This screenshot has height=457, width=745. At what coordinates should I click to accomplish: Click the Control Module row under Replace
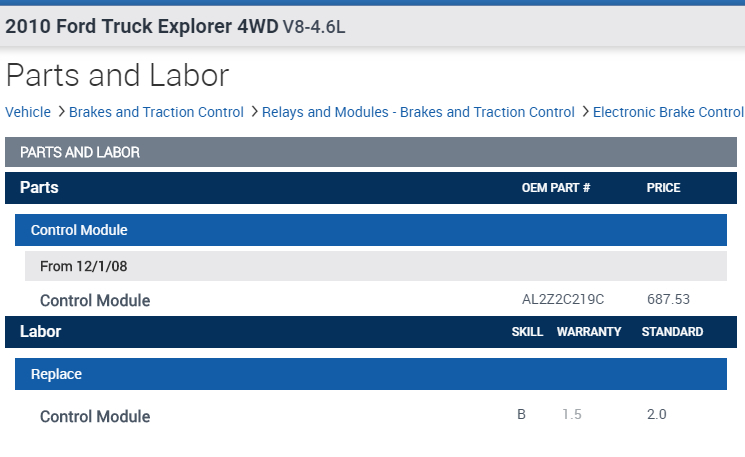95,416
